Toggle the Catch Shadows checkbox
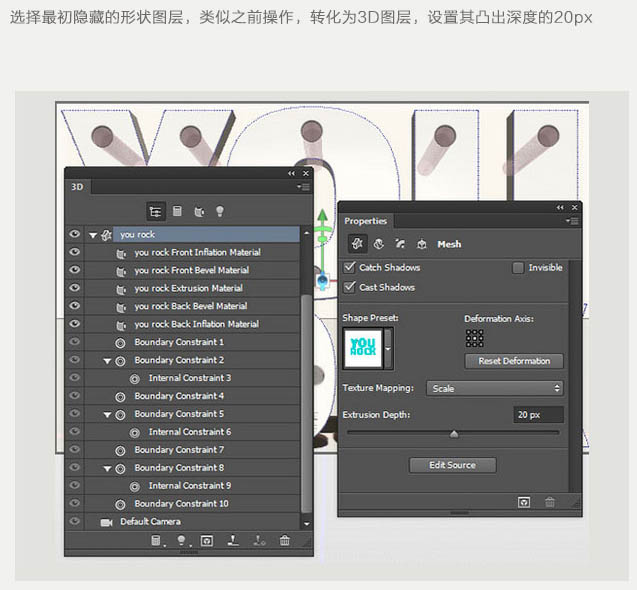 coord(349,267)
